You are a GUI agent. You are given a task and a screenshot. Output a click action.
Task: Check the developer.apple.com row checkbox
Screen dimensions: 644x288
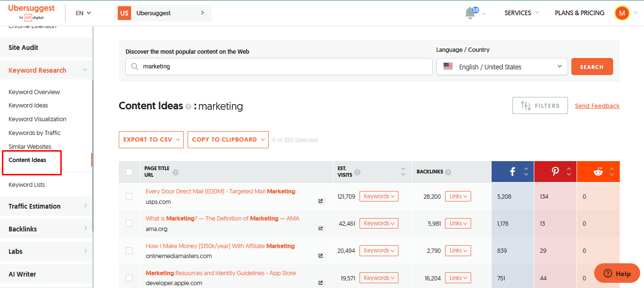(x=129, y=278)
